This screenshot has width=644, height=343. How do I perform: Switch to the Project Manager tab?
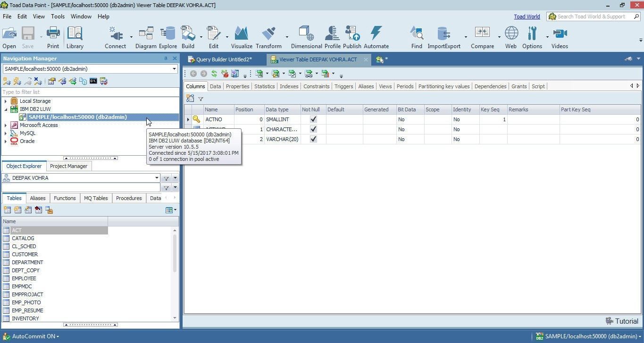tap(68, 166)
